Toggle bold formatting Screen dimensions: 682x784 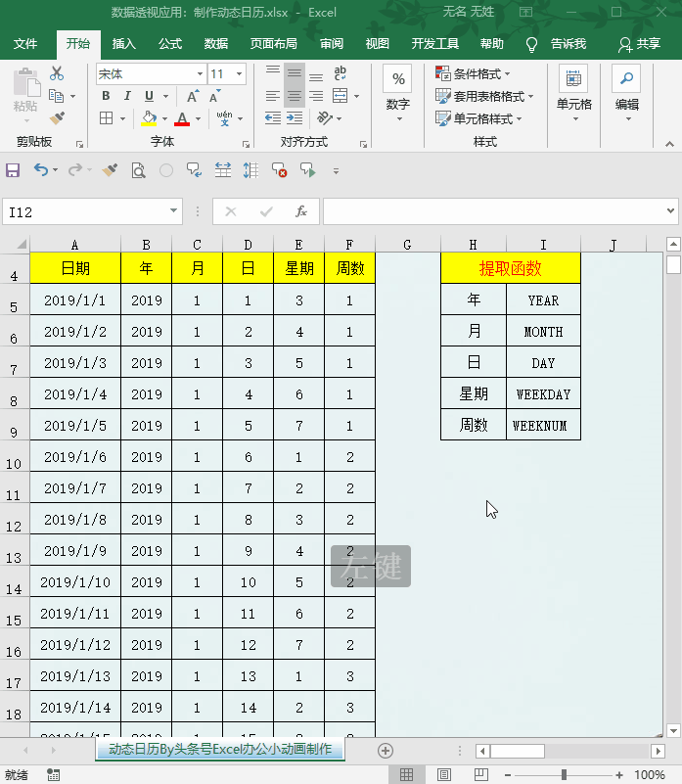[106, 96]
